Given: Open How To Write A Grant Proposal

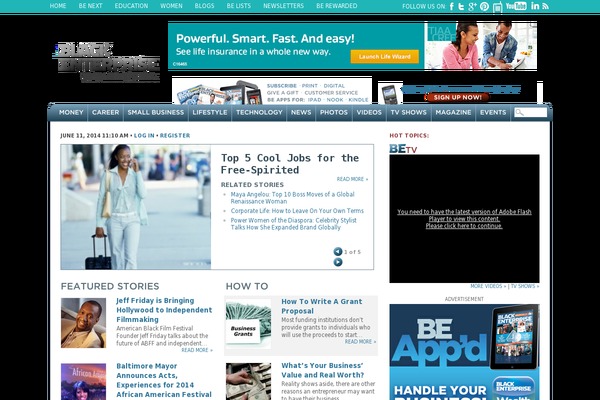Looking at the screenshot, I should click(x=322, y=306).
